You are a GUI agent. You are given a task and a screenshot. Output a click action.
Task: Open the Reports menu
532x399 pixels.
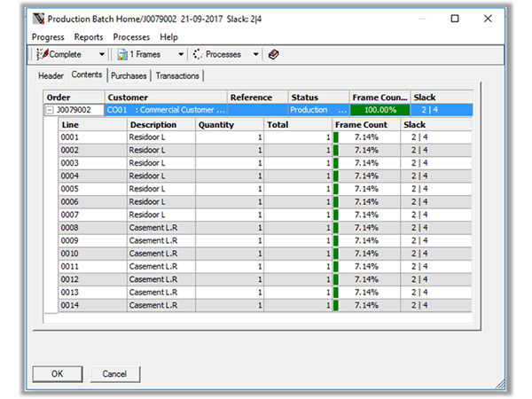[x=89, y=37]
